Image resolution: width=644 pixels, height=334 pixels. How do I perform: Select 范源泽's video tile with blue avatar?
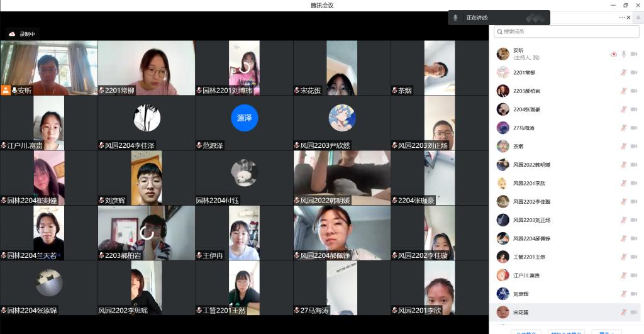point(244,123)
